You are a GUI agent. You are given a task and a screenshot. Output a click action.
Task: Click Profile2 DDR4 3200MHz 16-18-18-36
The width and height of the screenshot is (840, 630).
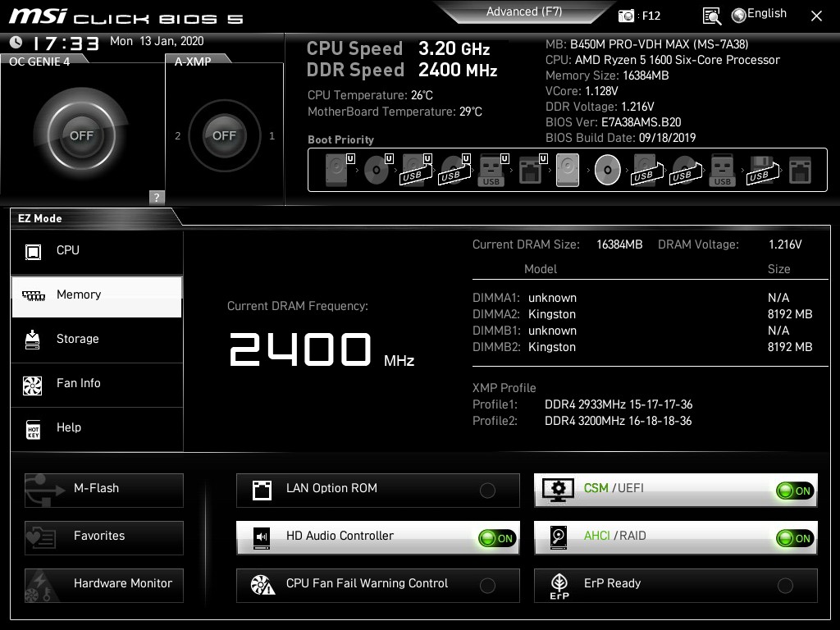point(582,421)
